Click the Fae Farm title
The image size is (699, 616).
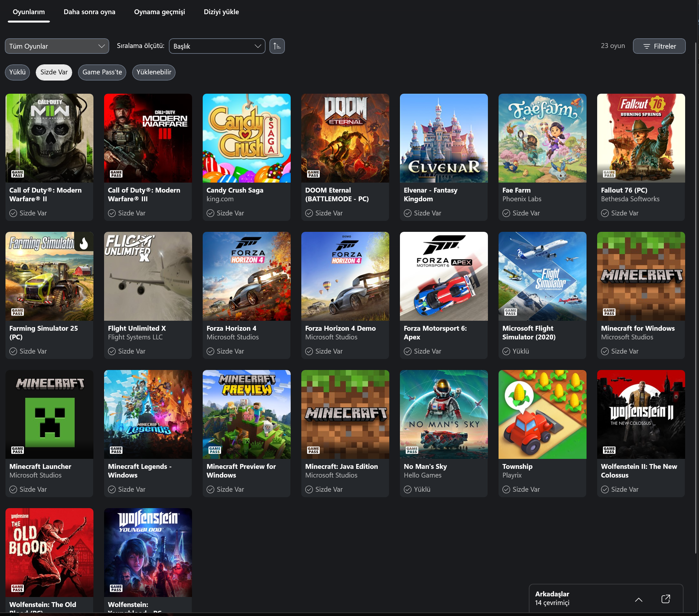point(516,190)
